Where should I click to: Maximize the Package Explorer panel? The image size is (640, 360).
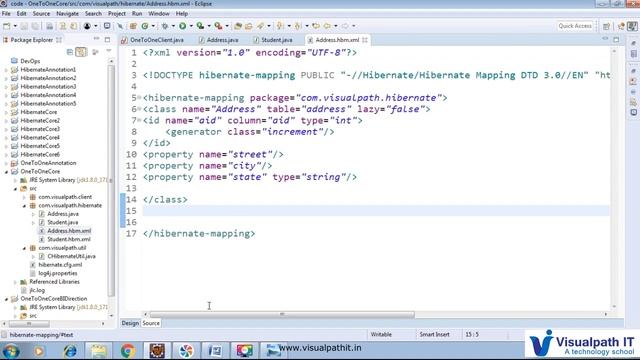107,40
